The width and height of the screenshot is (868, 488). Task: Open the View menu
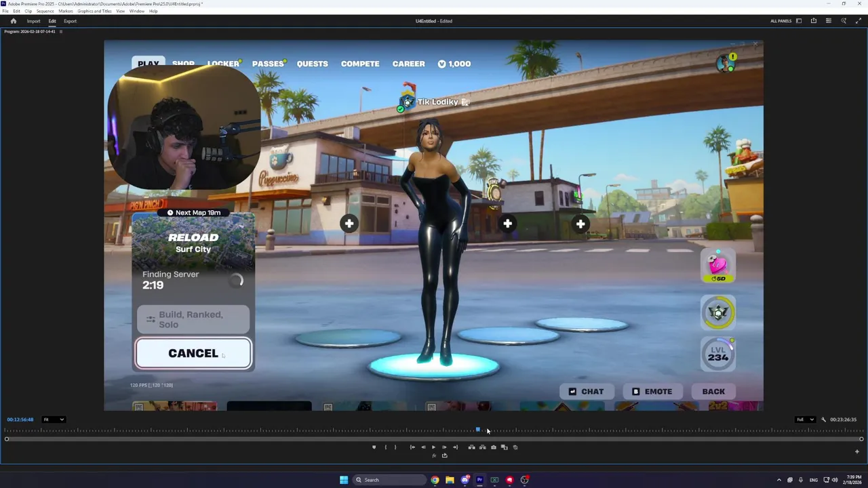tap(121, 11)
